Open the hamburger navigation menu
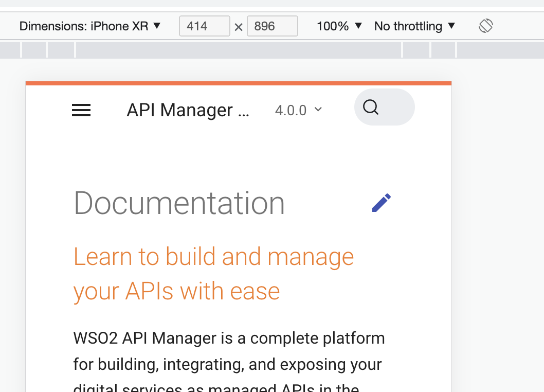544x392 pixels. [x=81, y=111]
